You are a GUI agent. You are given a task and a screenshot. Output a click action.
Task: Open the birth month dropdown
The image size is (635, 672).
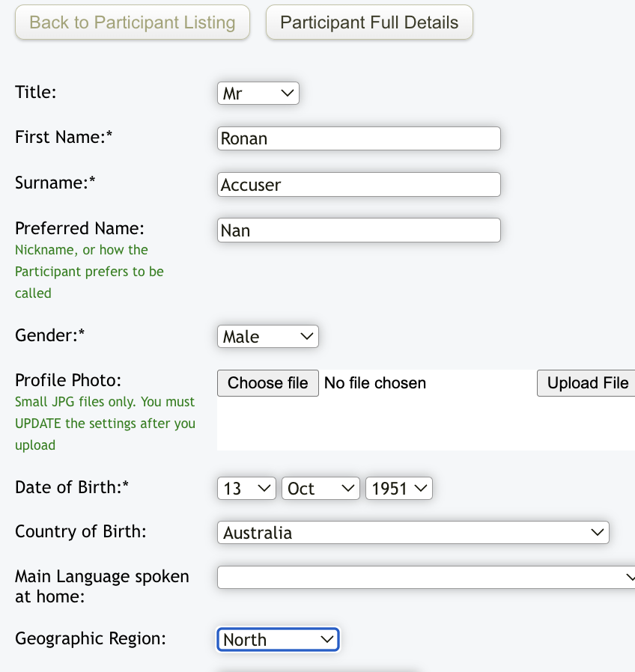click(320, 489)
